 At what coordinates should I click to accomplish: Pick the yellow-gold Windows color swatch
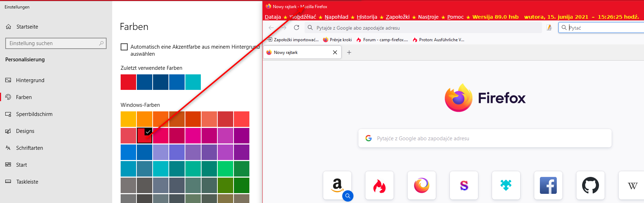(x=128, y=119)
